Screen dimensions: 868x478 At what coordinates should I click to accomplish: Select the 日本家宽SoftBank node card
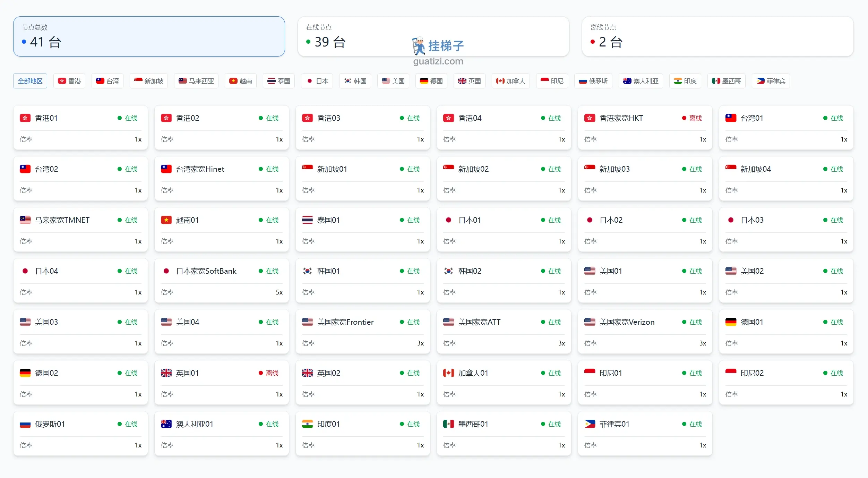tap(222, 281)
